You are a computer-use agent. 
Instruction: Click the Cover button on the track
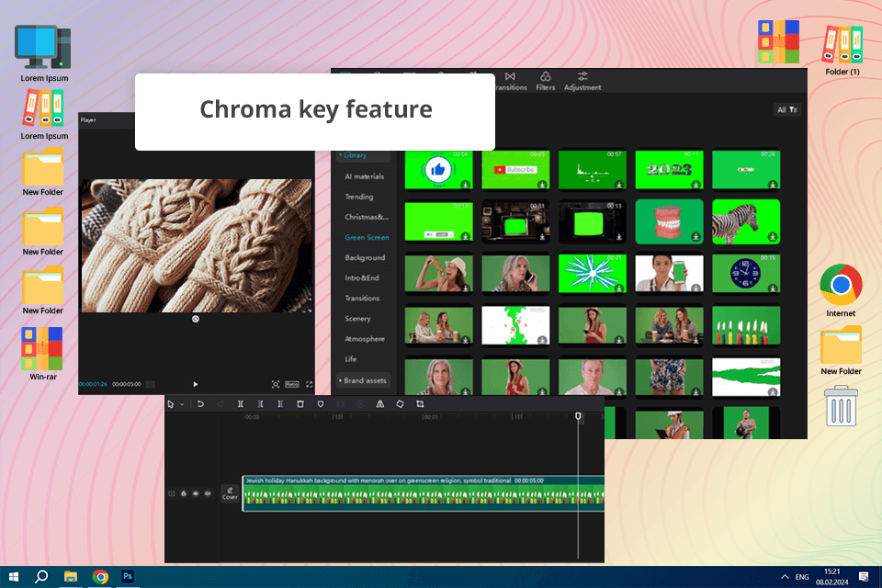click(x=230, y=493)
